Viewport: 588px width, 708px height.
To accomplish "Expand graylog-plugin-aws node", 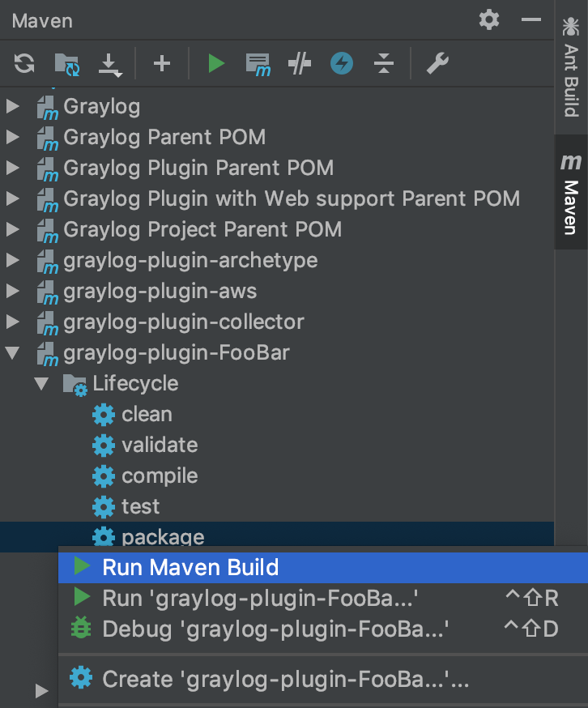I will (13, 291).
